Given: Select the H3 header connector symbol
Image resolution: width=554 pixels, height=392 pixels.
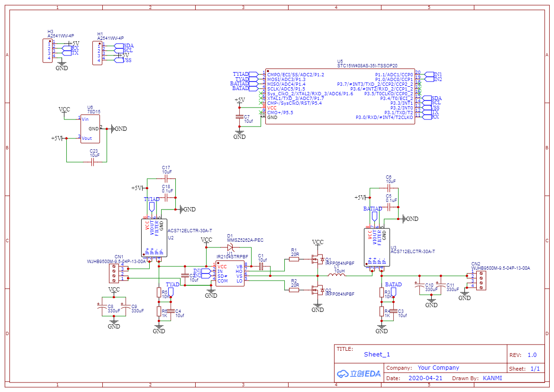Looking at the screenshot, I should tap(48, 51).
